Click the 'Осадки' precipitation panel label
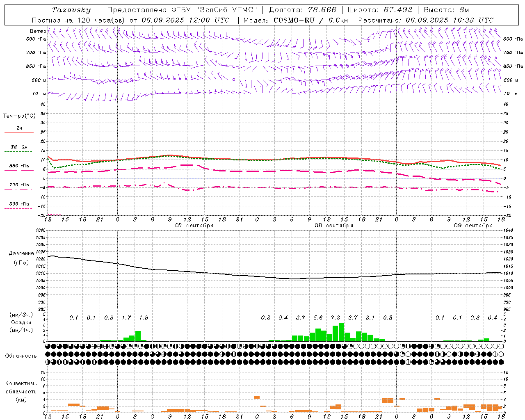Screen dimensions: 525x420 click(21, 322)
